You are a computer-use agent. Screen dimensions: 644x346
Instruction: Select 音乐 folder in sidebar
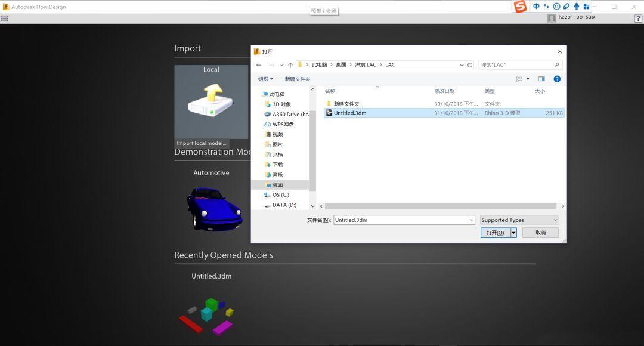click(277, 175)
